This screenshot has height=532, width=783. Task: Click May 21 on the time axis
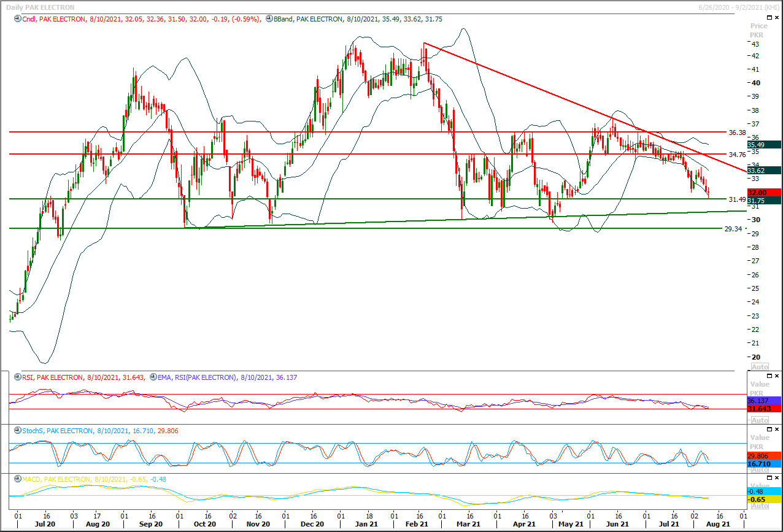pos(571,525)
